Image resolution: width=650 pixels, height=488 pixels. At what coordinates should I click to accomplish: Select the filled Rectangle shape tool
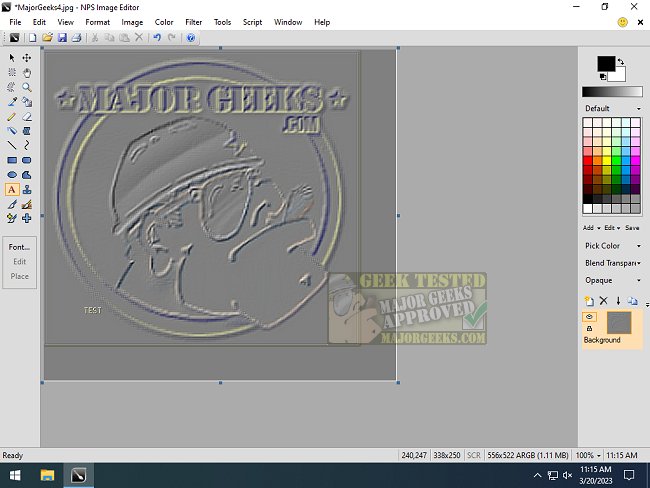coord(12,160)
